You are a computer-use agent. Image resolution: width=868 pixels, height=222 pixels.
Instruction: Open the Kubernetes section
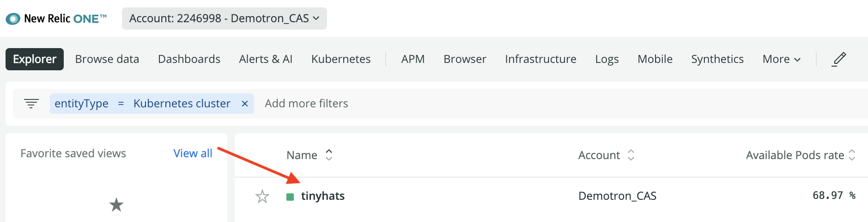(x=341, y=59)
